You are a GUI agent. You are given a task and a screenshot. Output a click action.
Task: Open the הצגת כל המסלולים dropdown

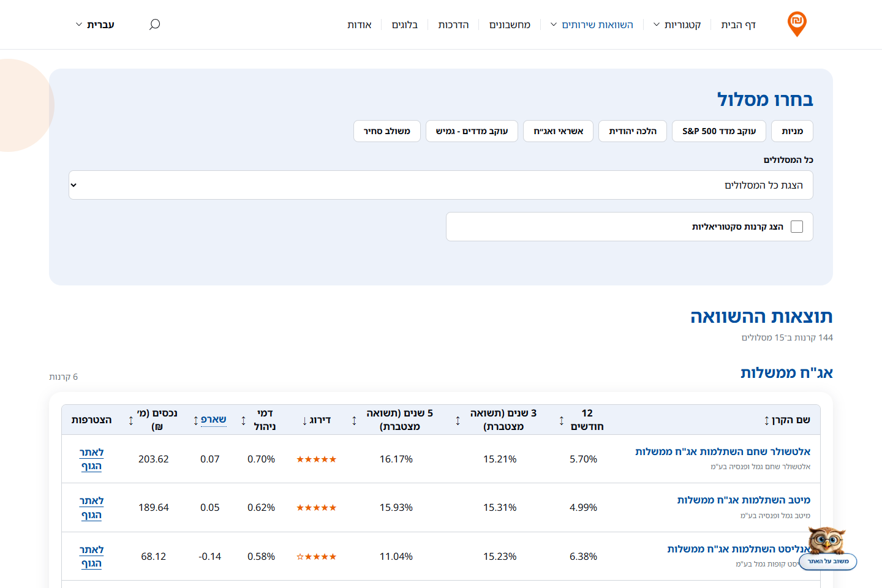point(441,185)
